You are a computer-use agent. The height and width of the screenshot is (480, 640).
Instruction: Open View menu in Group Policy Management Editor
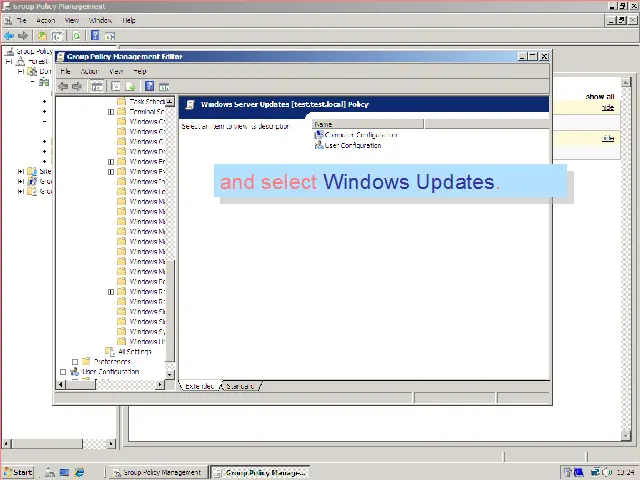coord(116,71)
